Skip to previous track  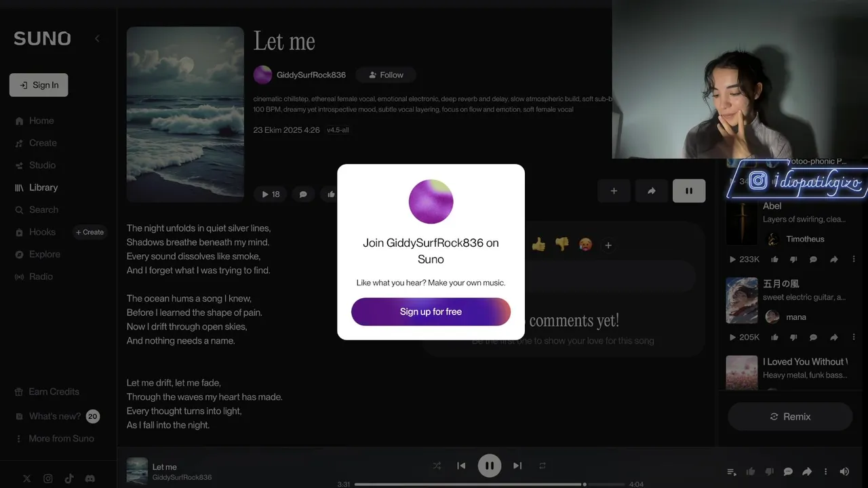pos(461,466)
